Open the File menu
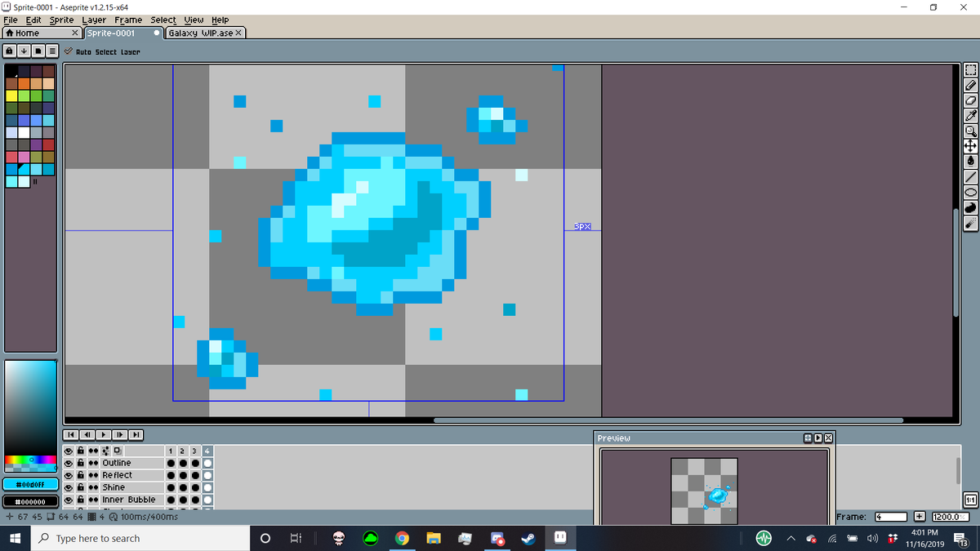Screen dimensions: 980x551 pos(11,20)
